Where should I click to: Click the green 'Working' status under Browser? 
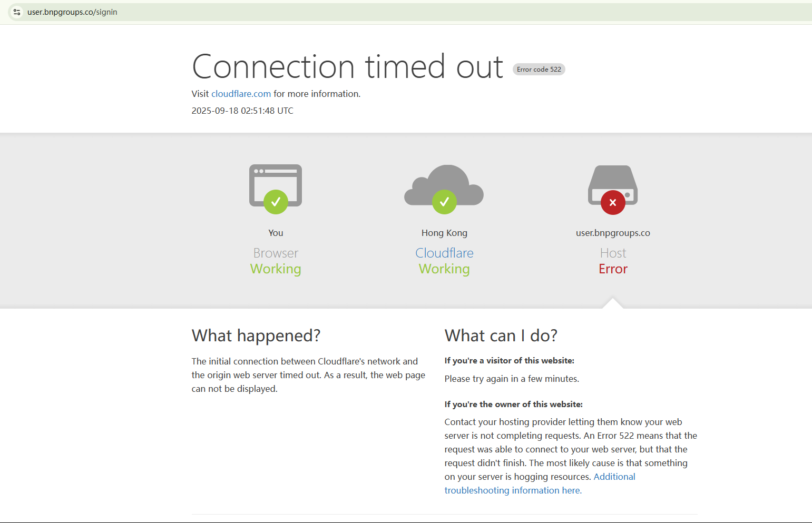(x=276, y=269)
